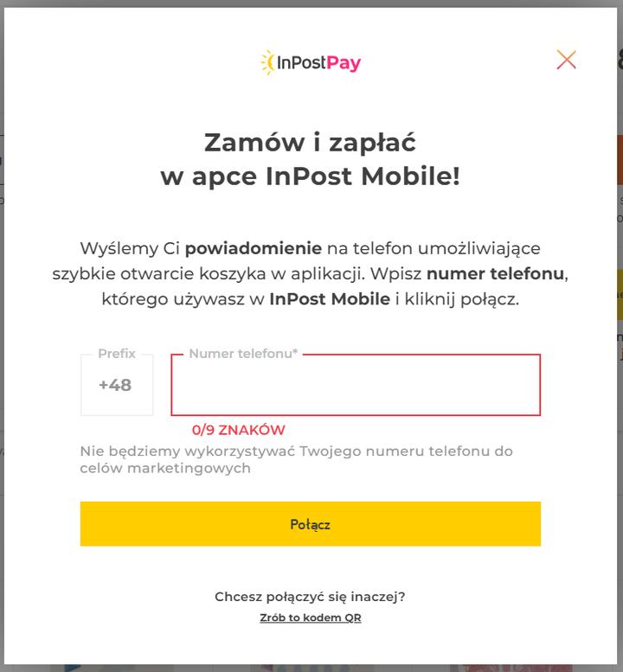Click 'celów marketingowych' text line
The image size is (623, 672).
165,468
